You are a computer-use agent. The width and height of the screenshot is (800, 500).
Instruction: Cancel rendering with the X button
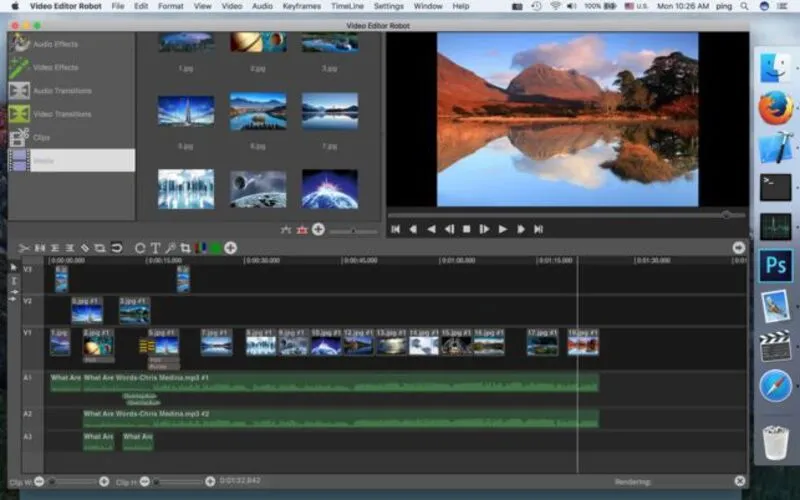[x=740, y=481]
